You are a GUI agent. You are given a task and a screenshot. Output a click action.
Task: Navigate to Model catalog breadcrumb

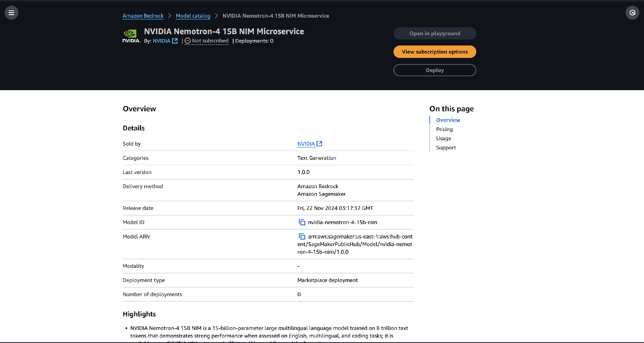pos(193,16)
